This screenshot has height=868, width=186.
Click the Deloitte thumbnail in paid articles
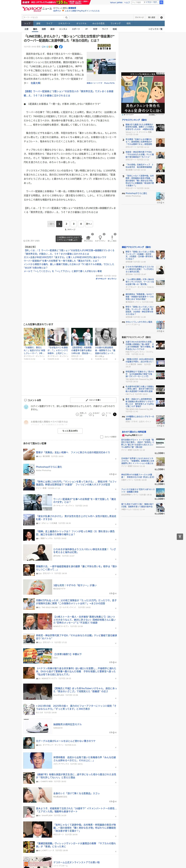[x=160, y=443]
